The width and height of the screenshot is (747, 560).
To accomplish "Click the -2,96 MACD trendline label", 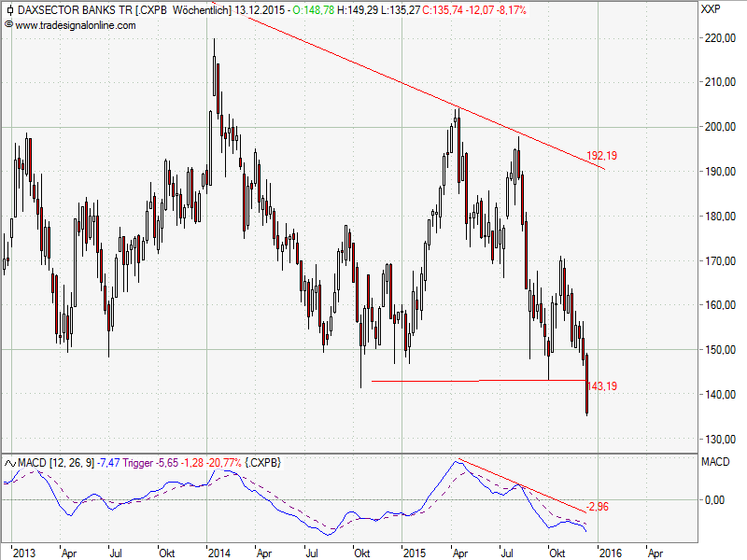I will pos(598,507).
